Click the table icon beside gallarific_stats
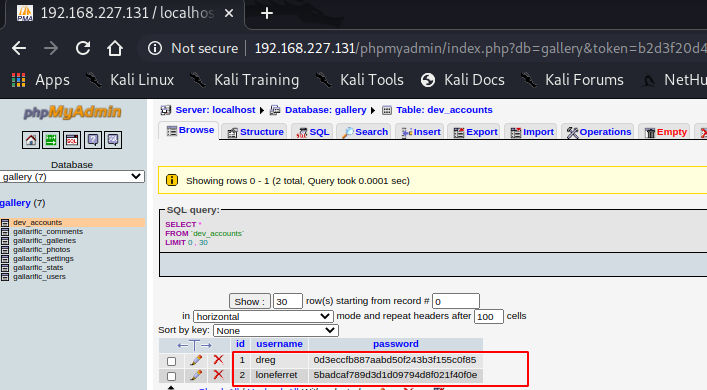 [x=5, y=268]
